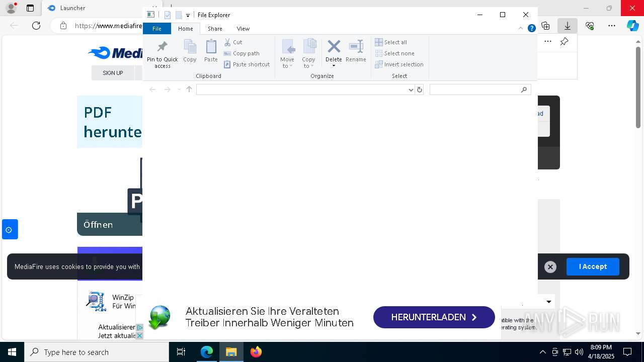
Task: Click the File Explorer title bar system icon
Action: coord(150,15)
